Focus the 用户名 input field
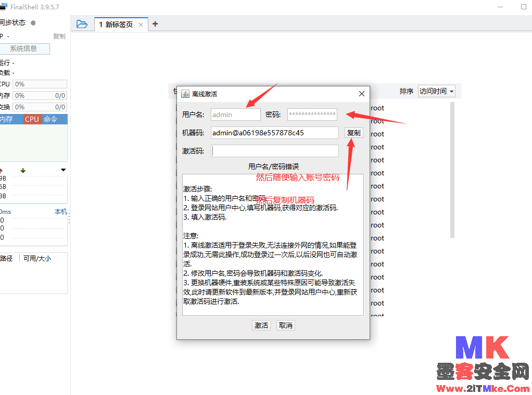 pos(235,114)
